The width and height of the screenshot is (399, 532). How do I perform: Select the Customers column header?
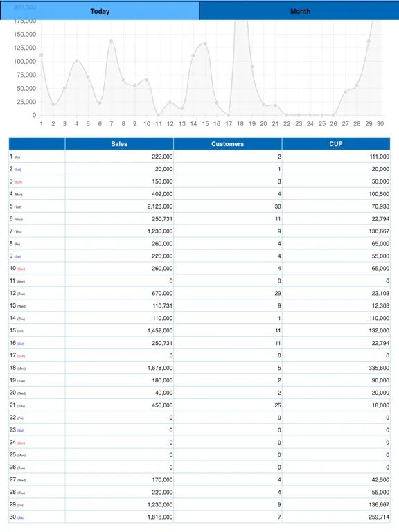pos(228,144)
